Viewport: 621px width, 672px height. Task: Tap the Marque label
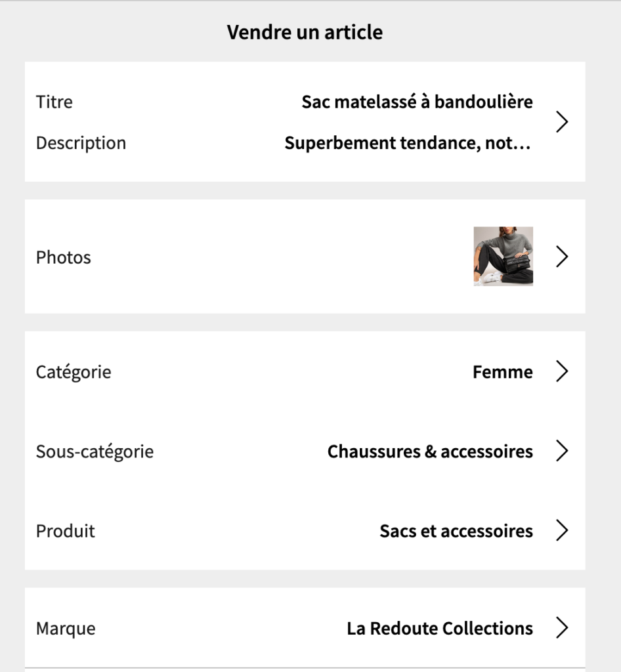(x=66, y=629)
